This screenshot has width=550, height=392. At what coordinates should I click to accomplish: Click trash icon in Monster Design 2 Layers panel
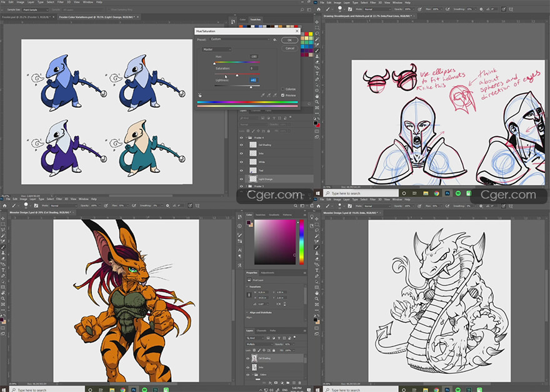pyautogui.click(x=300, y=383)
